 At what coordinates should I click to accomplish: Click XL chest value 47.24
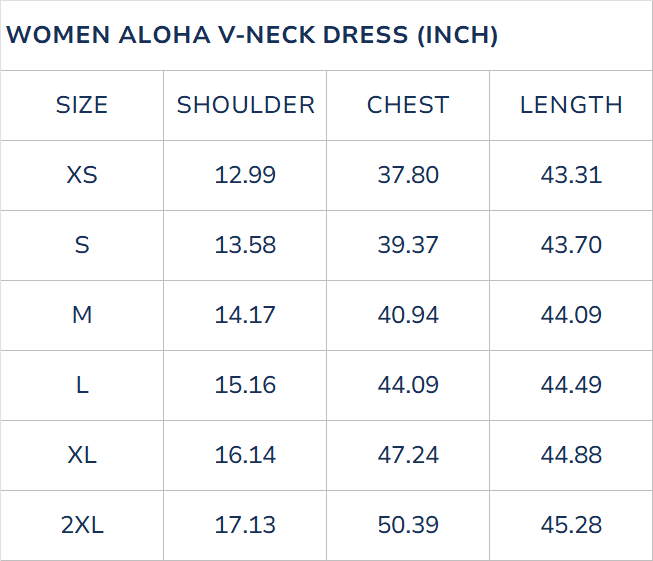pos(408,455)
